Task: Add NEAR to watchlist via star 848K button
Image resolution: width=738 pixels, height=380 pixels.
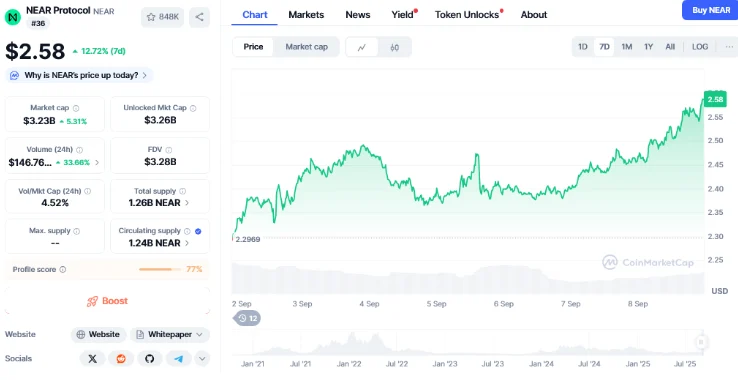Action: pos(162,17)
